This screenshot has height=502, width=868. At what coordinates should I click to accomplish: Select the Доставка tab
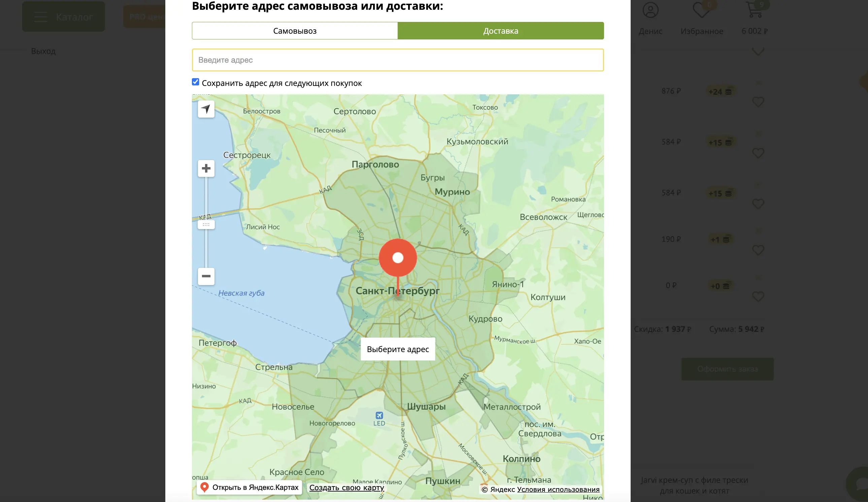[x=500, y=31]
